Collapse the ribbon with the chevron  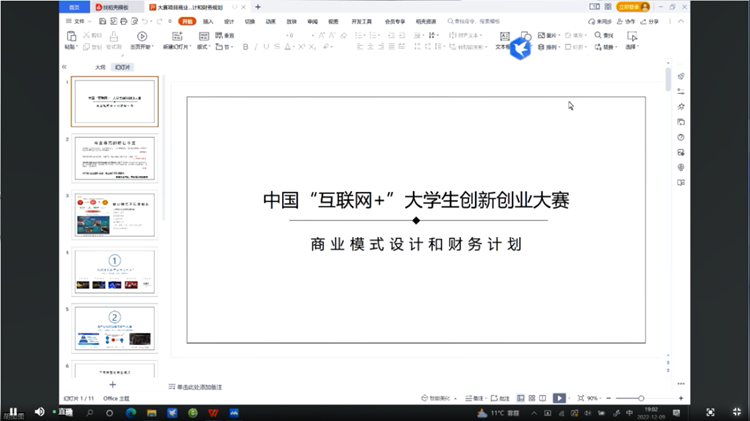[681, 21]
